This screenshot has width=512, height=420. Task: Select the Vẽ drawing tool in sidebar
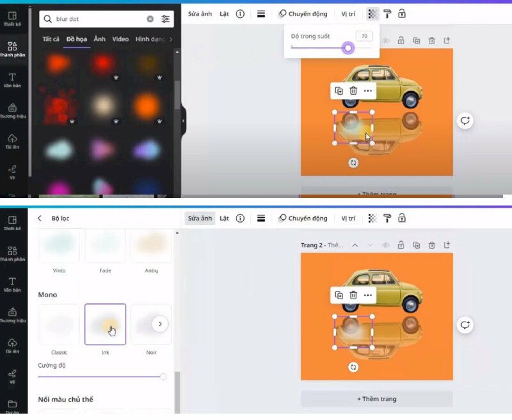(x=12, y=169)
